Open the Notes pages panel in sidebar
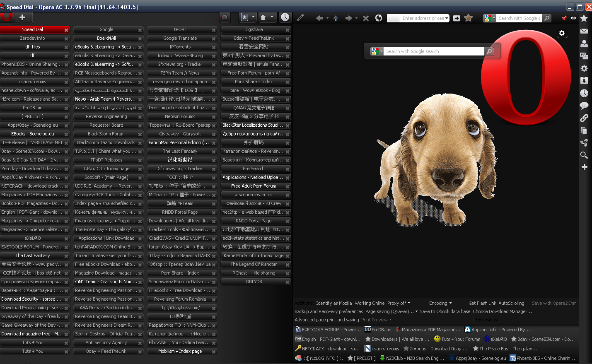 (x=584, y=130)
